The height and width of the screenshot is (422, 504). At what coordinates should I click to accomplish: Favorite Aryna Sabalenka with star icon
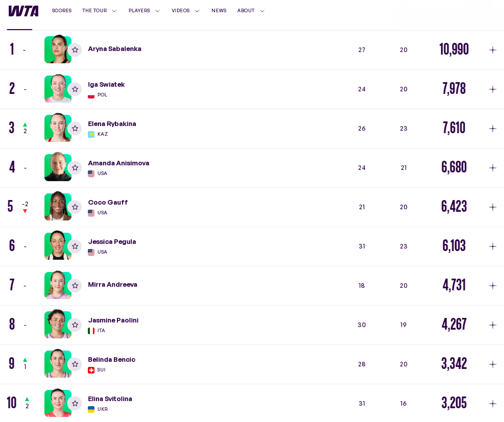[75, 50]
